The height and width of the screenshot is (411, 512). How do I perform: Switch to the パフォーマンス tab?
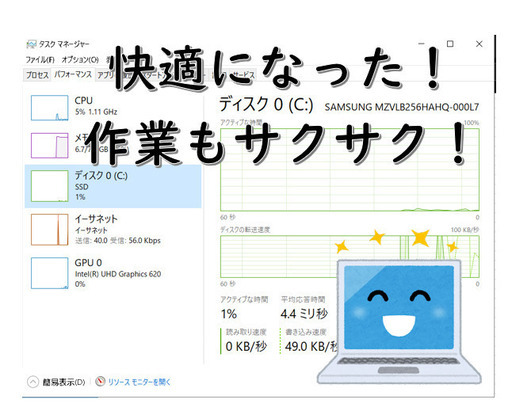point(73,74)
